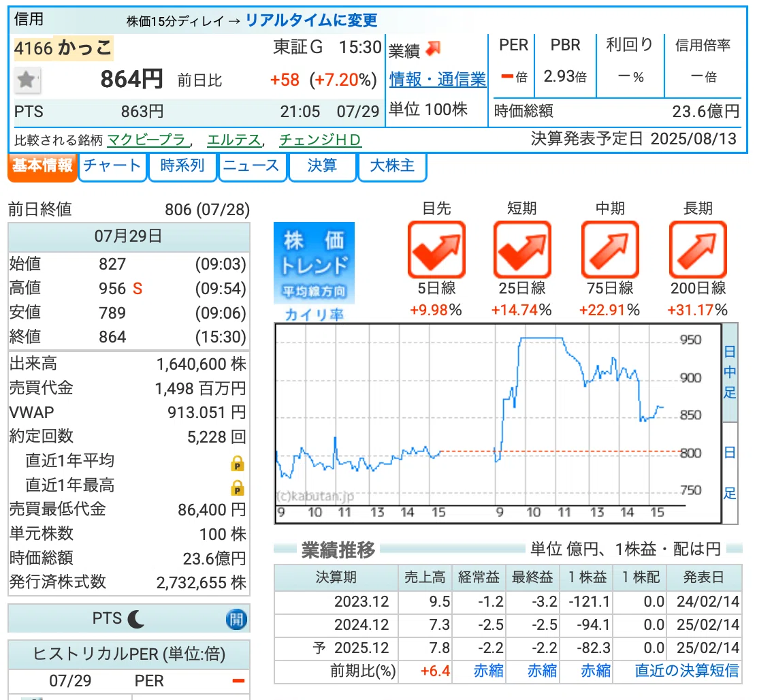Screen dimensions: 757x700
Task: Click the 高値 S stop-high mark
Action: pos(137,289)
